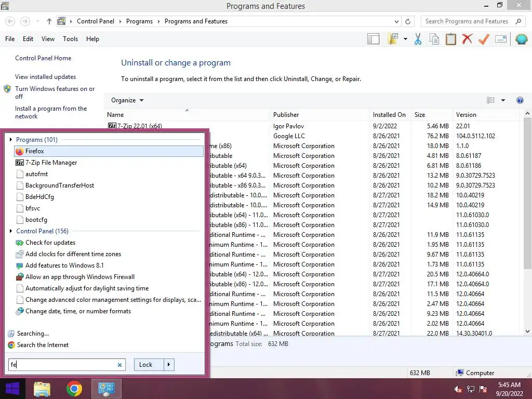Select autofmt in search results

(x=109, y=174)
